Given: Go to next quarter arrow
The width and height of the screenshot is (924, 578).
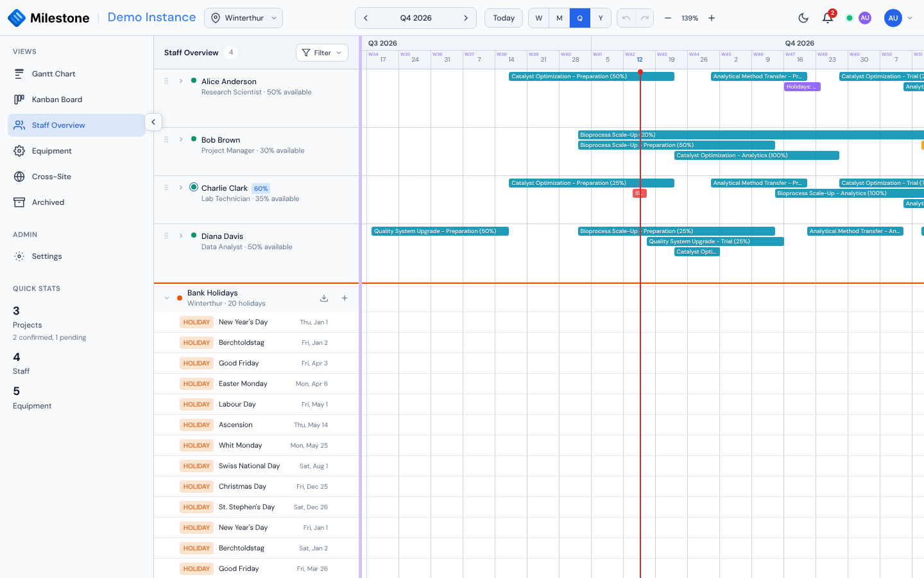Looking at the screenshot, I should coord(466,18).
